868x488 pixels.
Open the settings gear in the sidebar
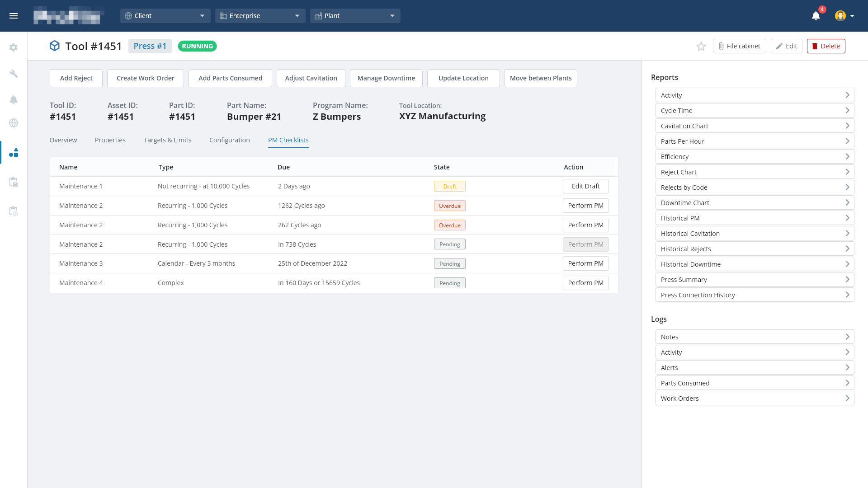14,47
